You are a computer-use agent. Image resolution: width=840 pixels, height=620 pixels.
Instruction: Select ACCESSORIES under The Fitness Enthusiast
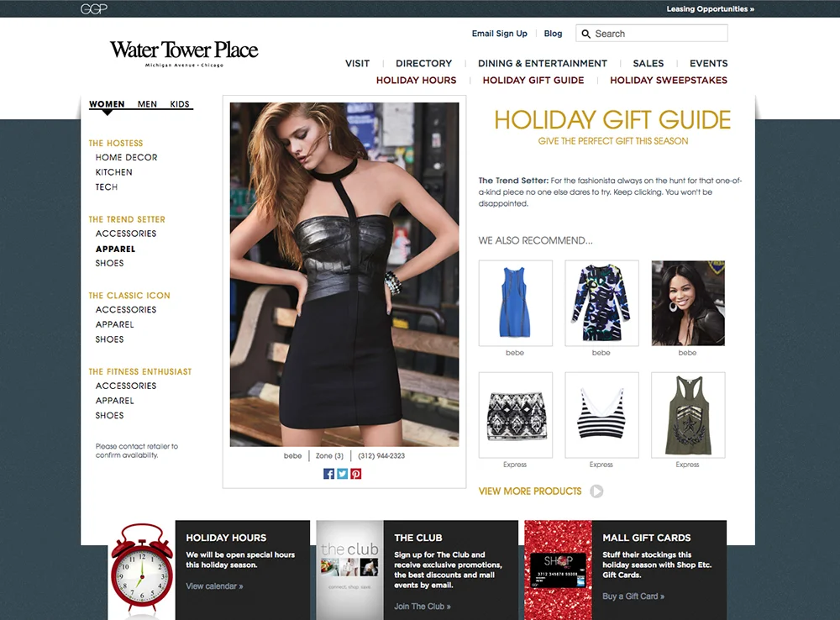coord(126,386)
